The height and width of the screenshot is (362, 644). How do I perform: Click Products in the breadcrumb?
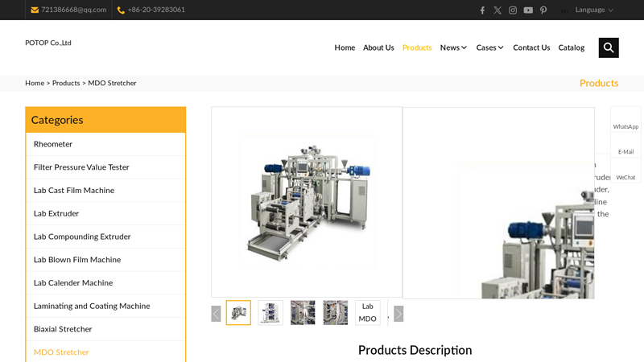point(66,83)
